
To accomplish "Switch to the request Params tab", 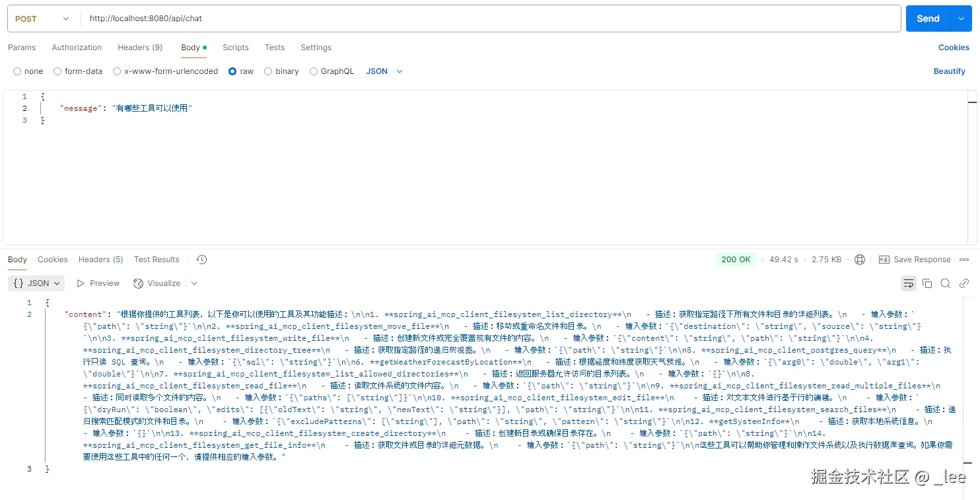I will coord(22,48).
